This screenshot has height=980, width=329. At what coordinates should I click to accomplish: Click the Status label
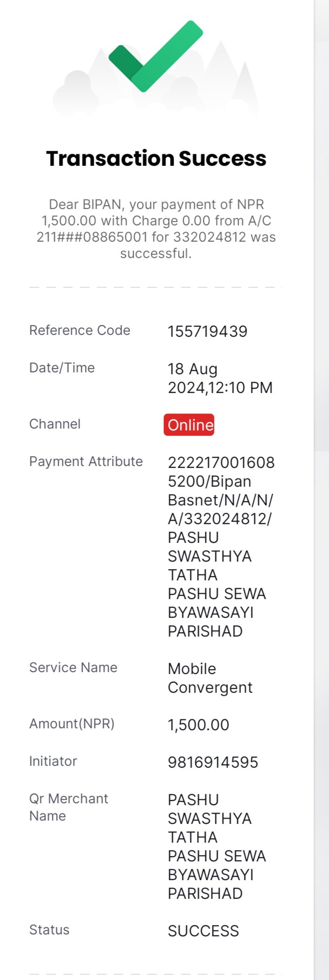pos(49,930)
